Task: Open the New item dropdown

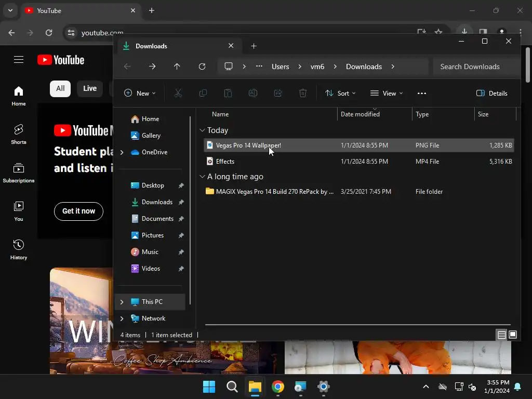Action: pos(140,94)
